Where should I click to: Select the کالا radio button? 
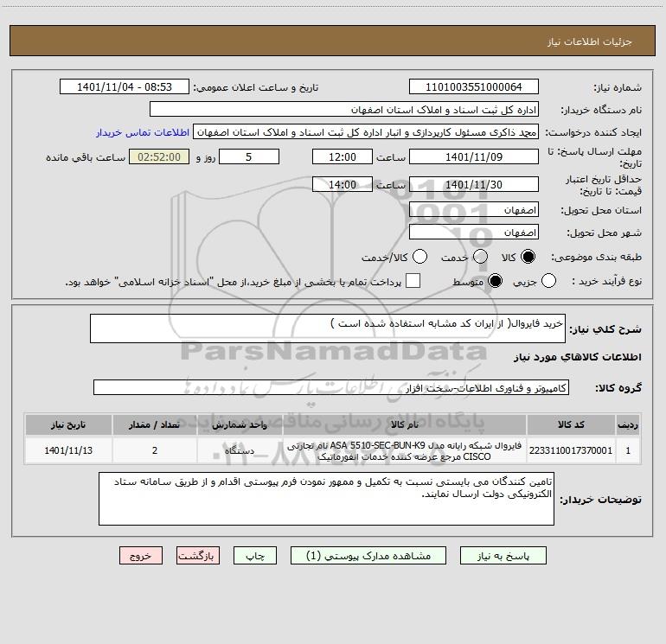click(528, 257)
